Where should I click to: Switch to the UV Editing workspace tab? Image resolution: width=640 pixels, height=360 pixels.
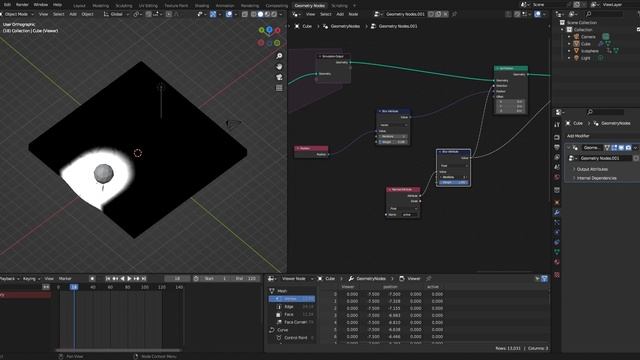(x=148, y=6)
